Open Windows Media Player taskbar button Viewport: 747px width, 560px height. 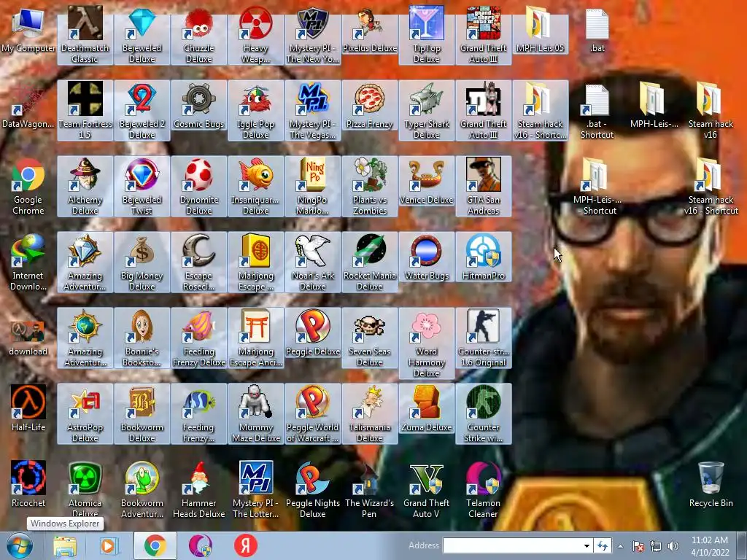tap(109, 545)
